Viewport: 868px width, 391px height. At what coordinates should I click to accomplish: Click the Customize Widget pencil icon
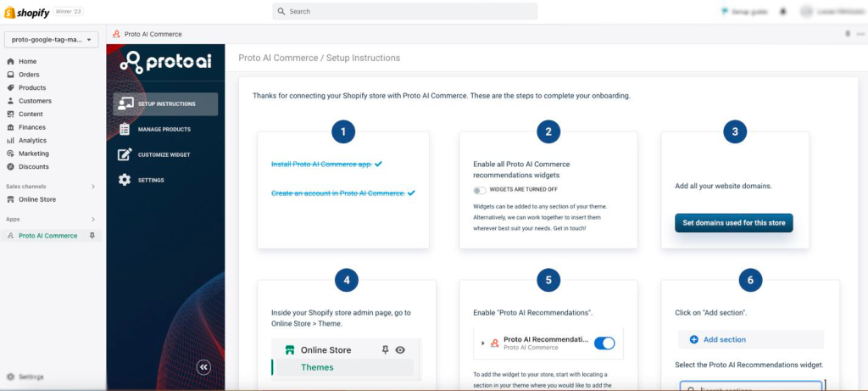tap(125, 154)
